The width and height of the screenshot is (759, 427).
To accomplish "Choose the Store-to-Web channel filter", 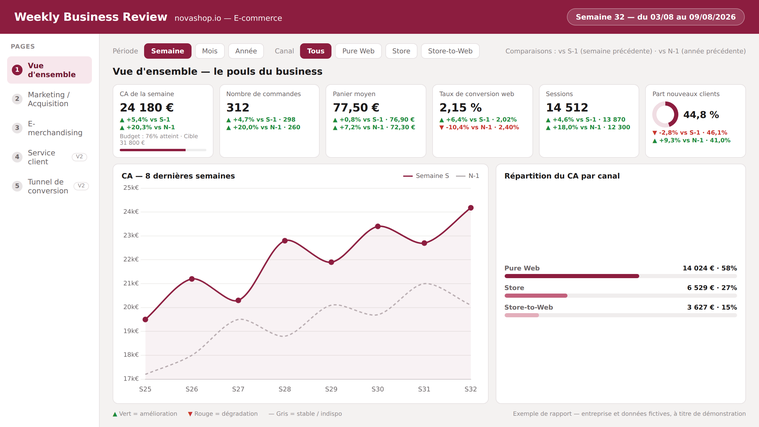I will 450,51.
